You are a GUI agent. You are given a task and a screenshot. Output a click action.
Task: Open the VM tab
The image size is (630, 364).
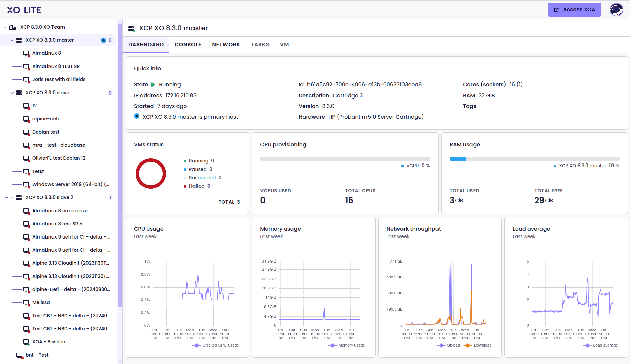284,45
